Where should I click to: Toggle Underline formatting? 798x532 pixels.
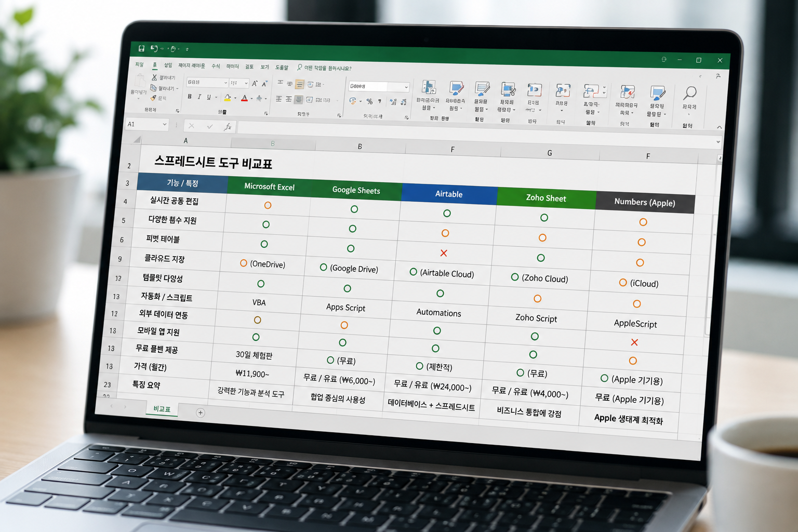[x=209, y=97]
